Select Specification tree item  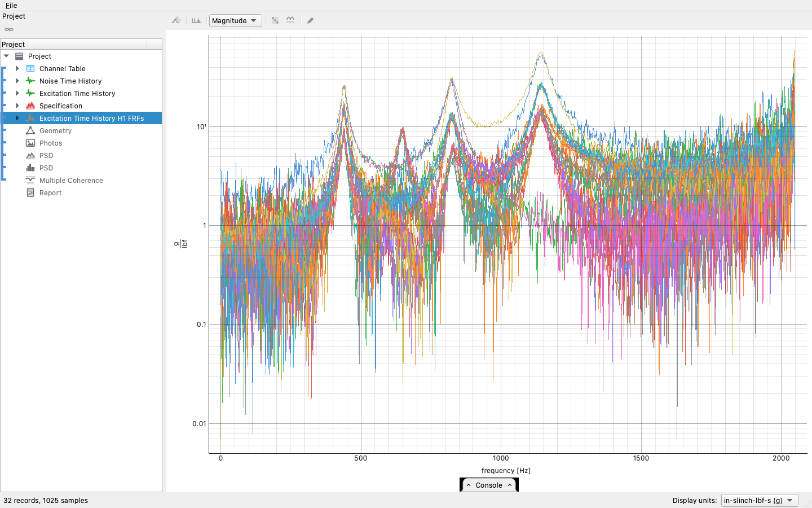click(x=61, y=106)
